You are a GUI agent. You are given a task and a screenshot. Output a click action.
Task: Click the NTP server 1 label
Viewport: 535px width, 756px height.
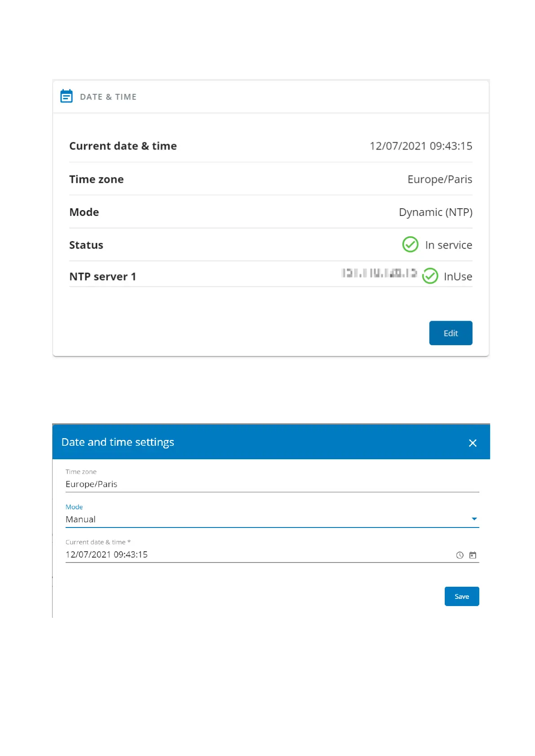point(102,277)
